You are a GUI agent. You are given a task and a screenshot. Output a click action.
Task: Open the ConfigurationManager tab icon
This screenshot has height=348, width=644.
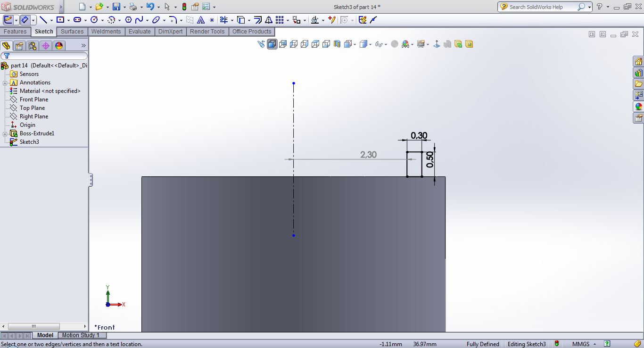[32, 46]
